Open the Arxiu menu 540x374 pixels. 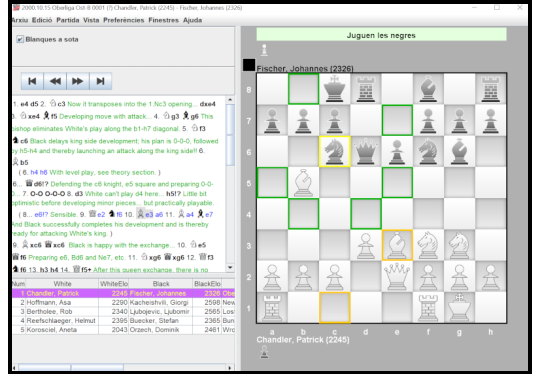click(20, 20)
